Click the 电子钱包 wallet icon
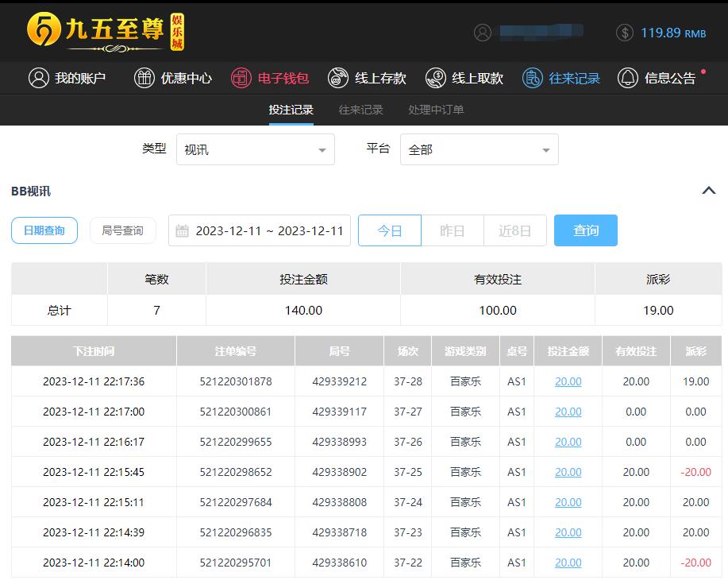 pos(241,78)
